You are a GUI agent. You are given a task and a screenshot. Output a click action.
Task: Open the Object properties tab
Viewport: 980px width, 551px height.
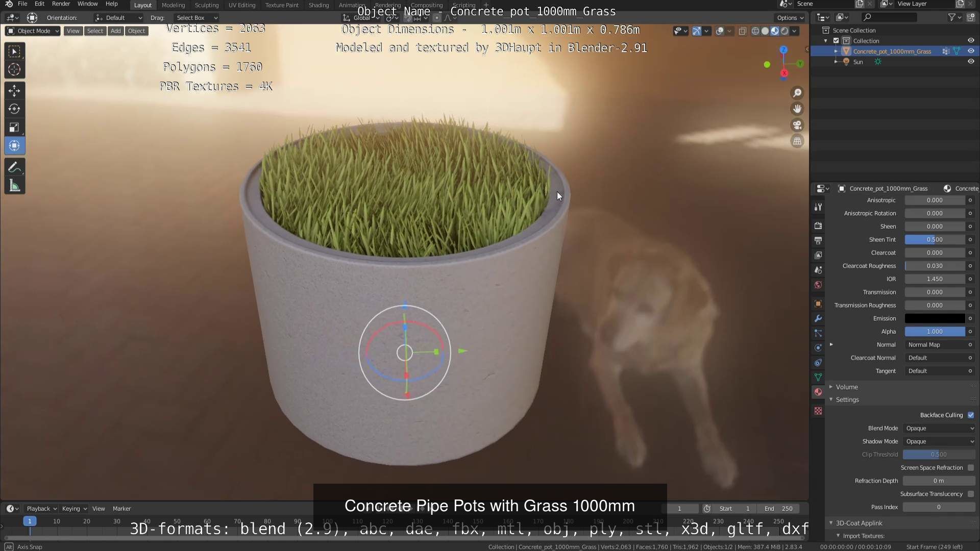click(x=818, y=304)
